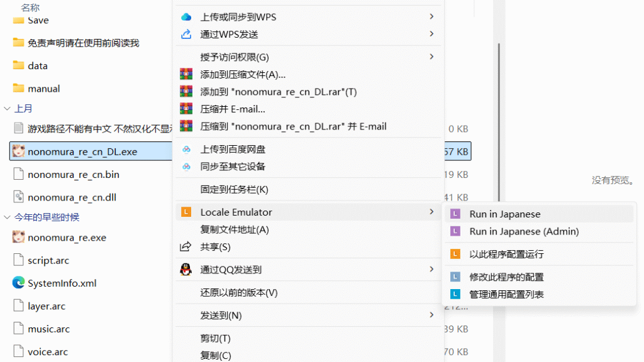This screenshot has height=362, width=644.
Task: Click the orange Locale Emulator icon
Action: coord(186,212)
